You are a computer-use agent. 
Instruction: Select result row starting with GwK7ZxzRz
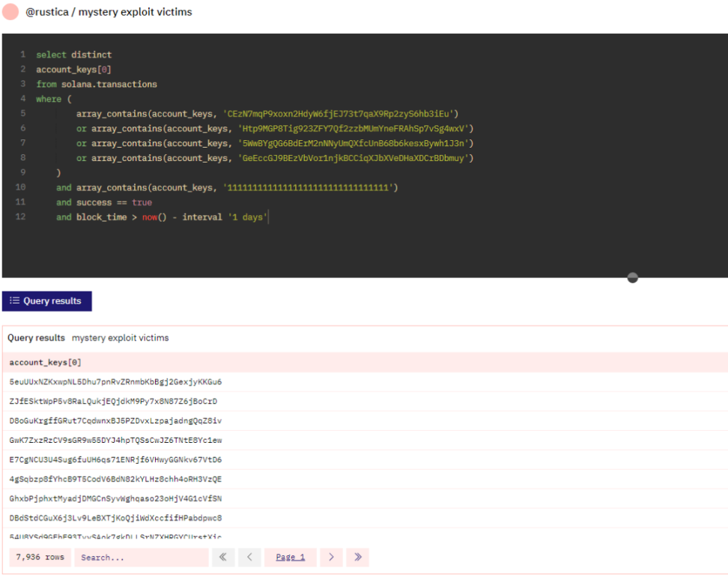(115, 441)
